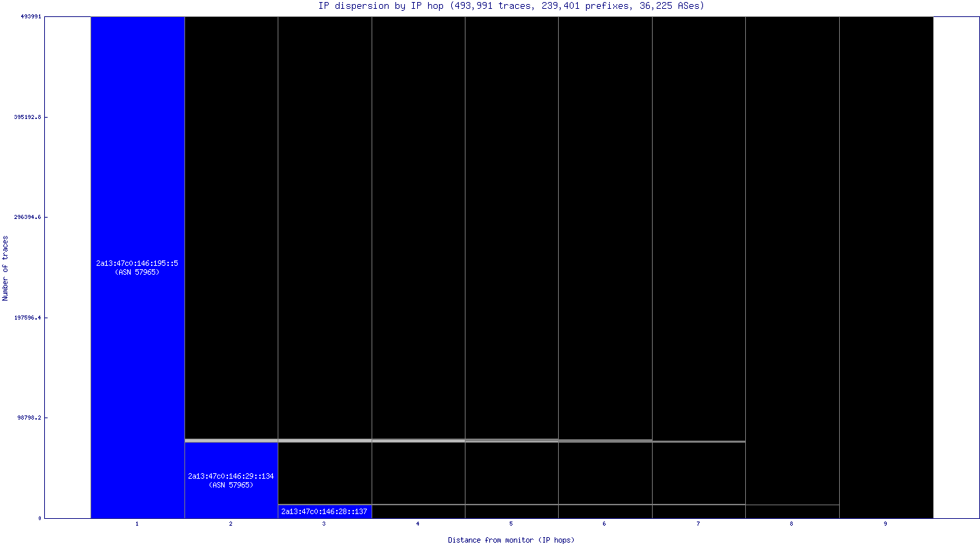Click the 493991 tick at top of y-axis

click(31, 16)
